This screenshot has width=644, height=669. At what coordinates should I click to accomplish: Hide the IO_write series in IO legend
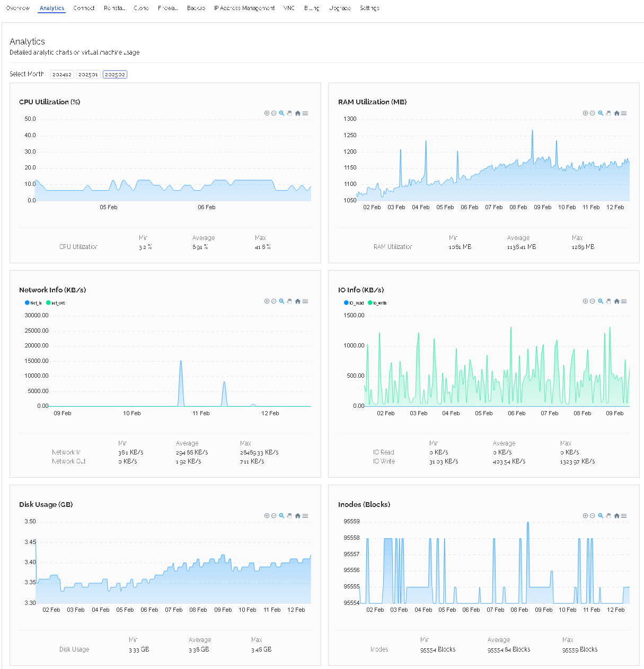click(380, 303)
